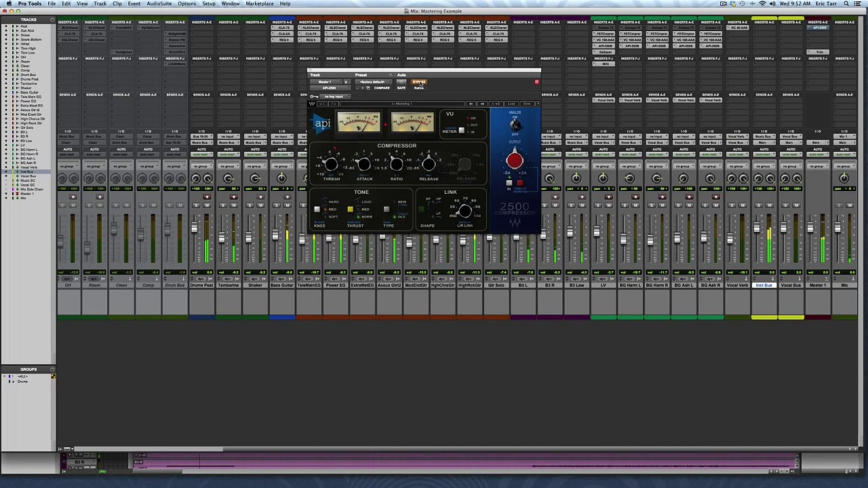The width and height of the screenshot is (868, 488).
Task: Open Spotlight search in the menu bar
Action: 846,4
